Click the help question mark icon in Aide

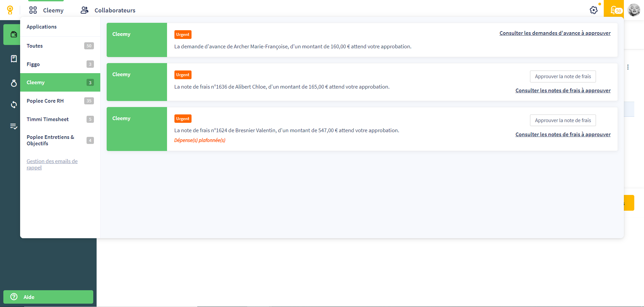(14, 297)
